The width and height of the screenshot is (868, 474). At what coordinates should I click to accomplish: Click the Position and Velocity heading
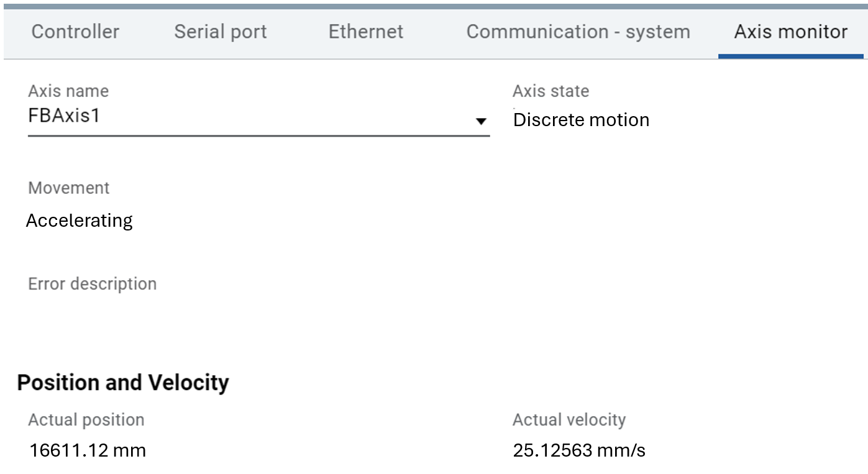tap(123, 383)
